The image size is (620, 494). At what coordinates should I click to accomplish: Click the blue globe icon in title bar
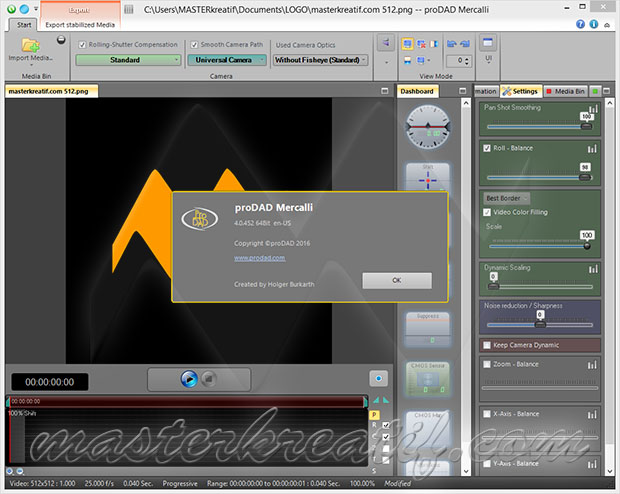point(25,9)
